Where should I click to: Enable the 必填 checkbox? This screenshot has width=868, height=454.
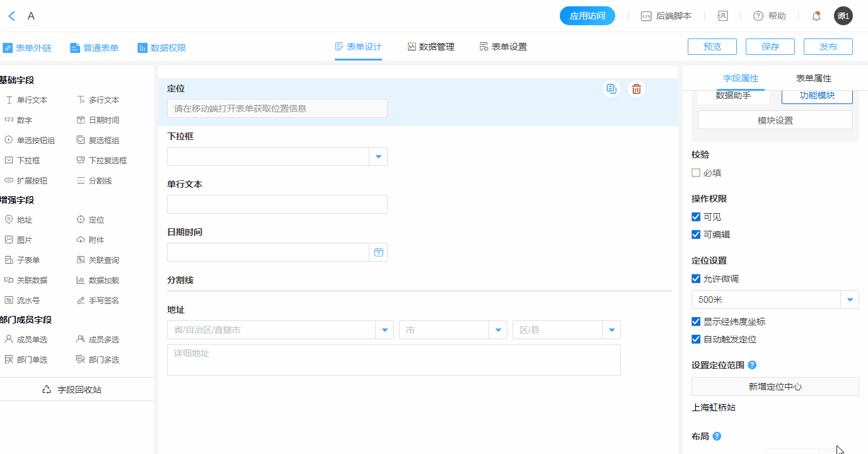[x=696, y=173]
